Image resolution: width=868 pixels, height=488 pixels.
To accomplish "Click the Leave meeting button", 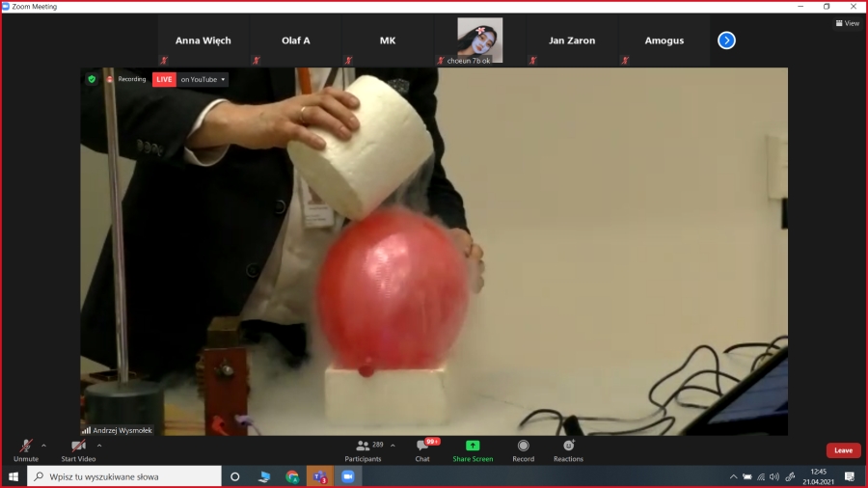I will (x=843, y=450).
